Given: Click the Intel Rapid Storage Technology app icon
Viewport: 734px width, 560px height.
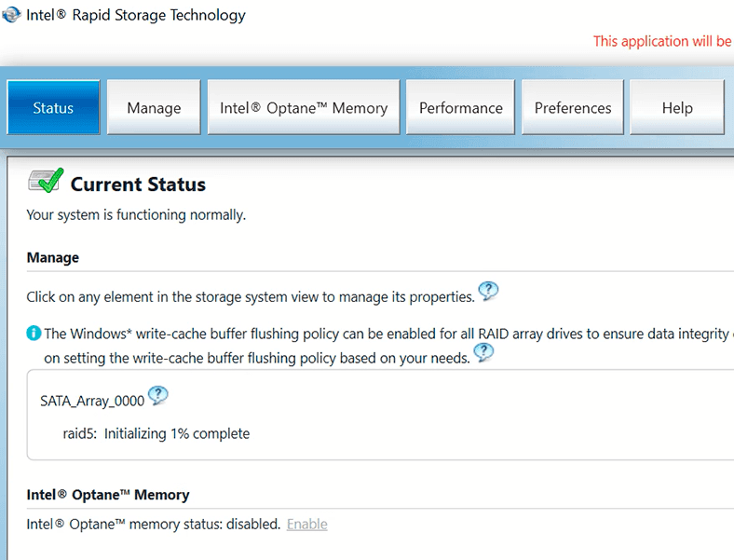Looking at the screenshot, I should pyautogui.click(x=11, y=15).
